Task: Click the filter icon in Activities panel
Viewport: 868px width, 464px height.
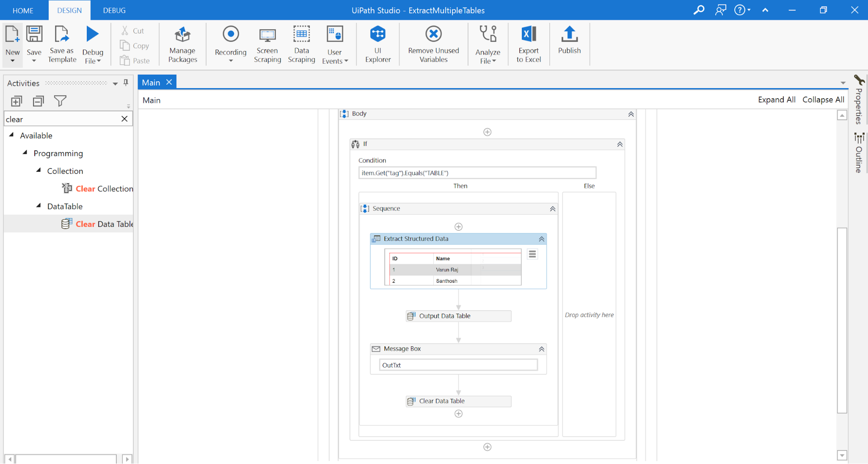Action: (60, 101)
